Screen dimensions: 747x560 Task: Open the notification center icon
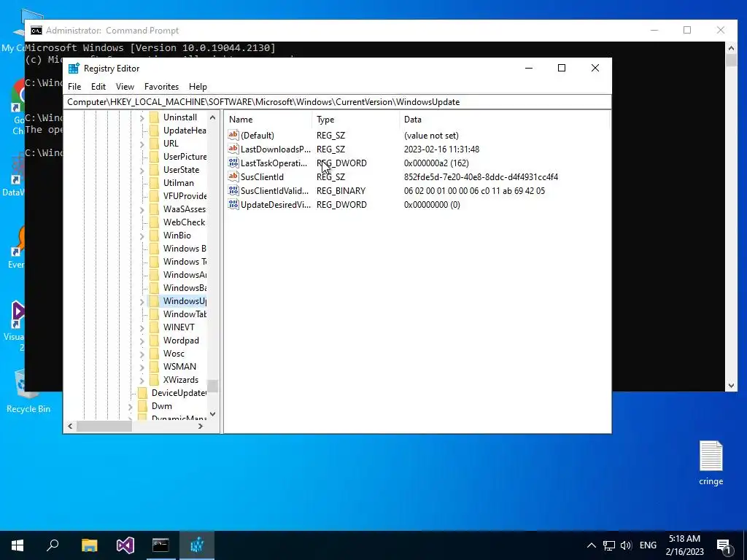point(724,545)
